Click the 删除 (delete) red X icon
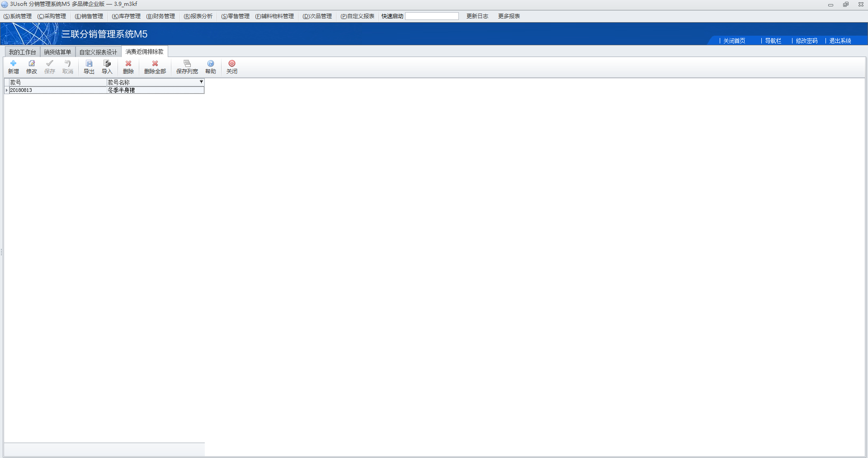This screenshot has height=458, width=868. [128, 67]
